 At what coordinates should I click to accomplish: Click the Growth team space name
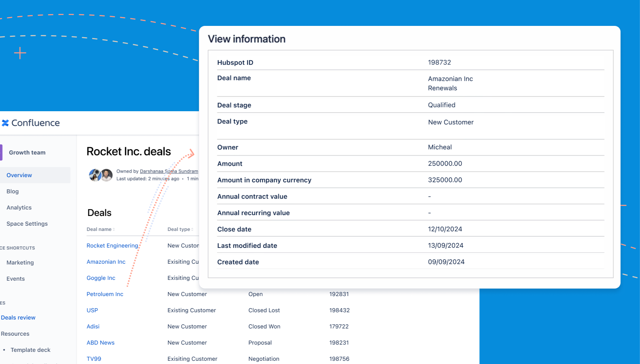(x=27, y=152)
